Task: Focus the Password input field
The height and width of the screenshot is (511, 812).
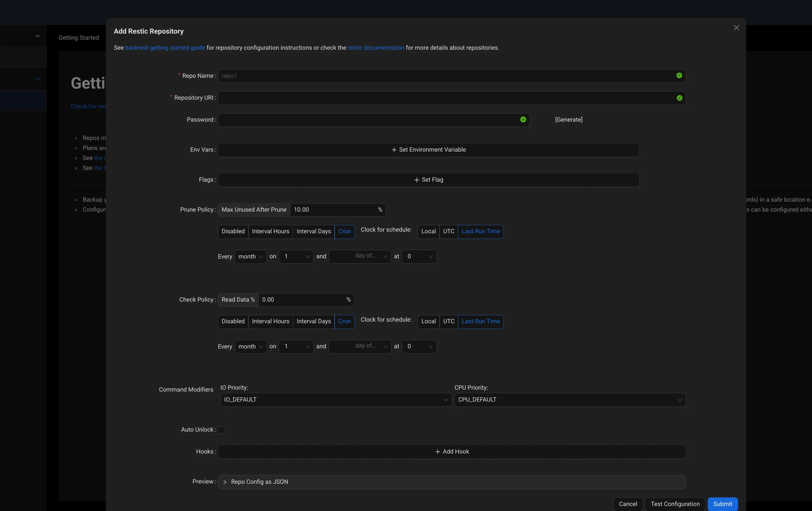Action: (374, 120)
